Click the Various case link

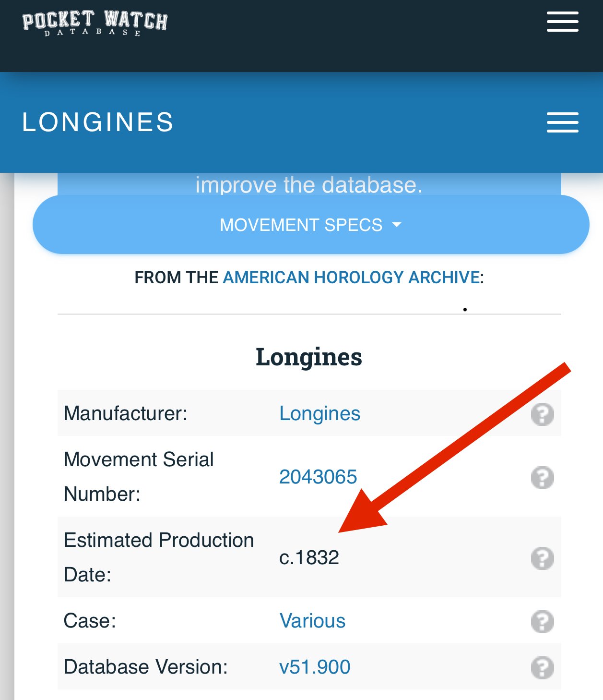coord(312,621)
